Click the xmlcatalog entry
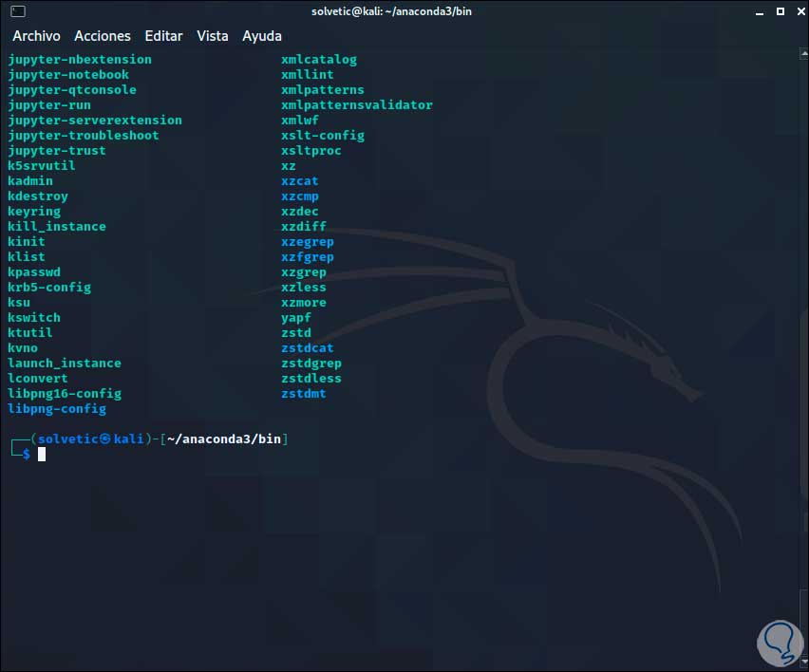809x672 pixels. 319,60
